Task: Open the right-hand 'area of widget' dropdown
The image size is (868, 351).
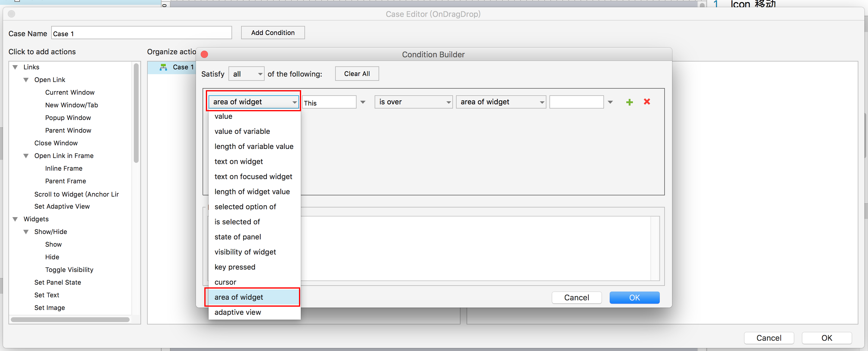Action: 501,102
